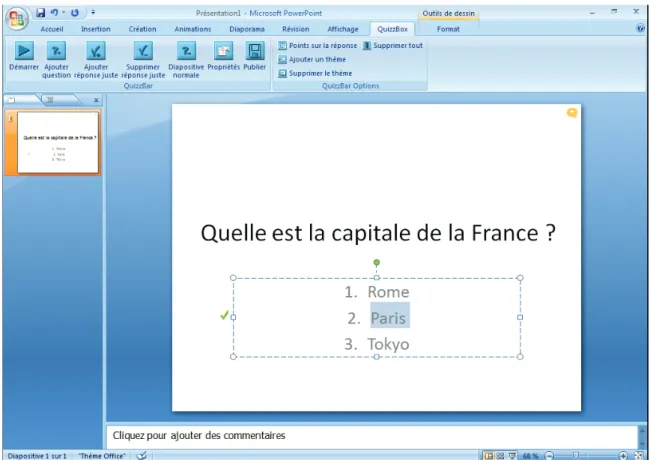Click the slide title text

point(378,232)
